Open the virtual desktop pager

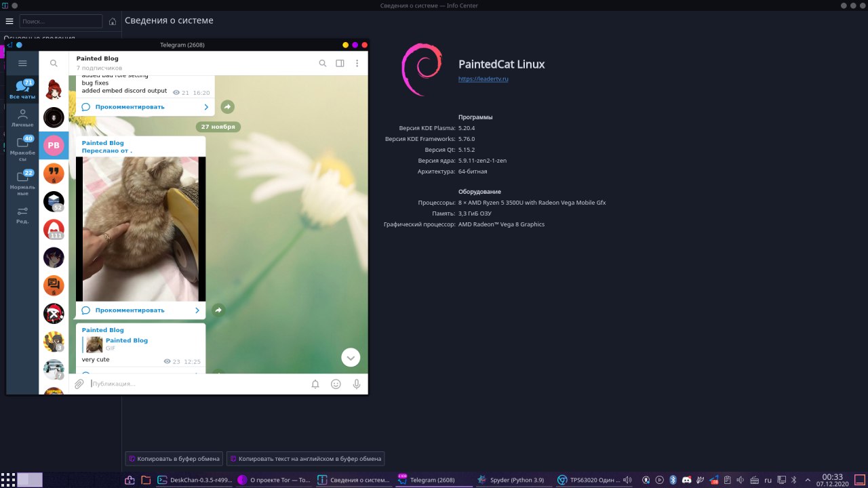30,480
